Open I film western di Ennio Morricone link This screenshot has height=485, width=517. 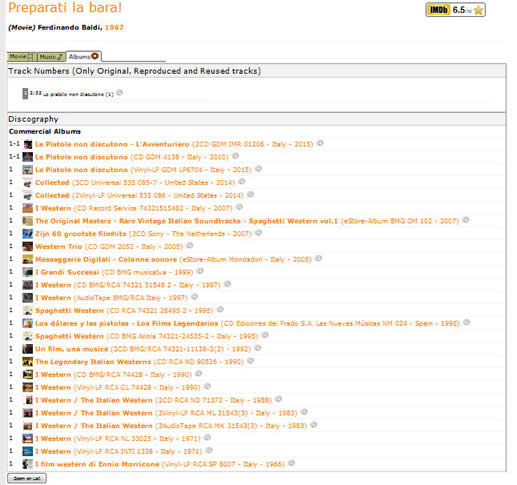(x=97, y=464)
